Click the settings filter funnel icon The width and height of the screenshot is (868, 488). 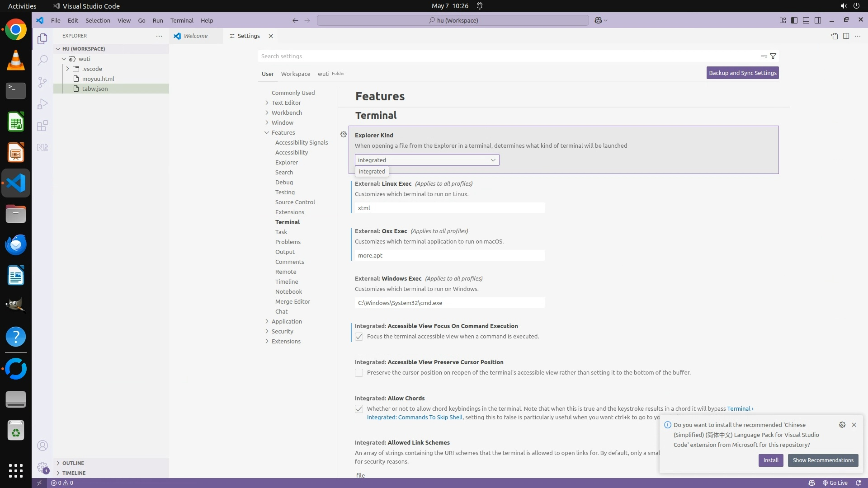(773, 56)
